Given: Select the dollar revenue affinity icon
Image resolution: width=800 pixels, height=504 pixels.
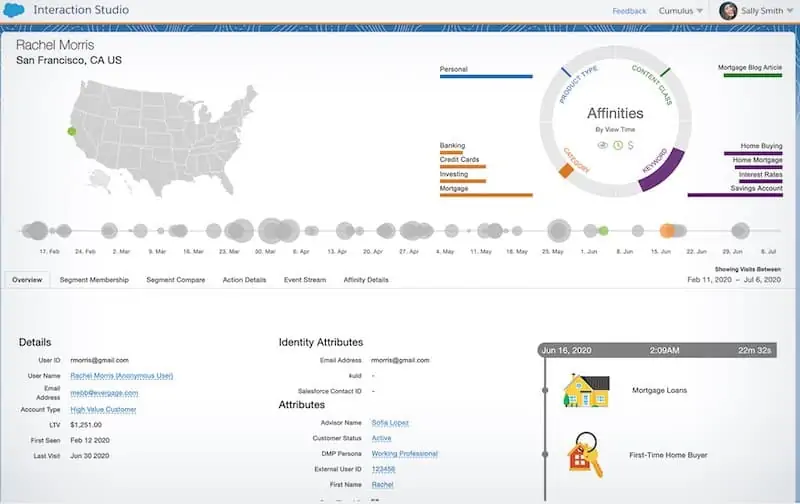Looking at the screenshot, I should (631, 145).
